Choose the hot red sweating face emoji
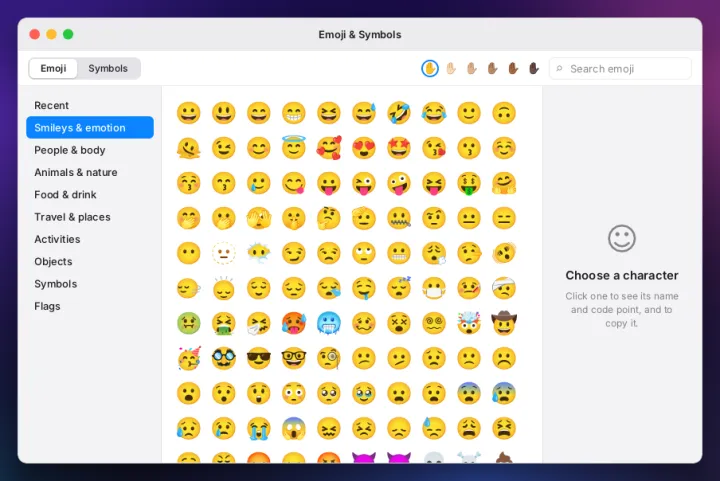This screenshot has width=720, height=481. 293,324
